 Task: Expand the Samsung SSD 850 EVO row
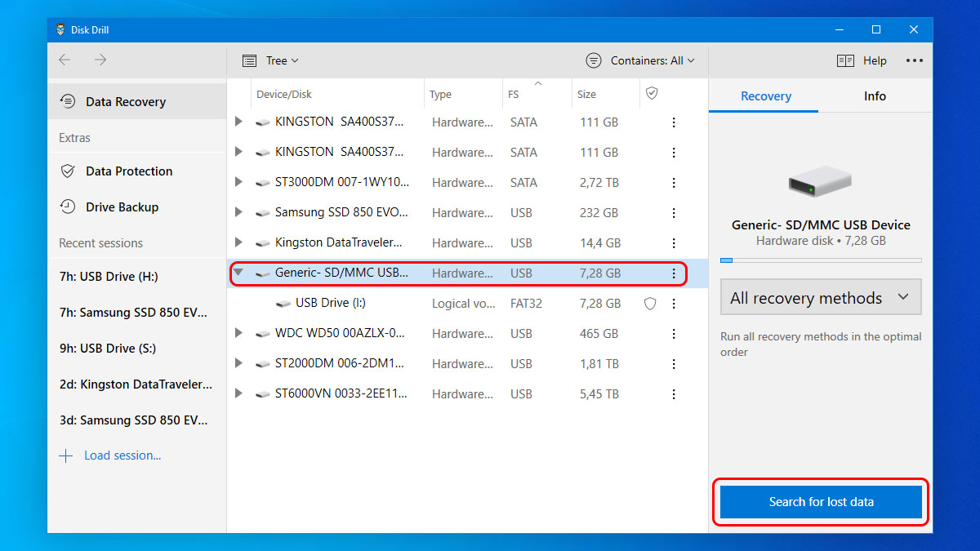click(x=238, y=212)
